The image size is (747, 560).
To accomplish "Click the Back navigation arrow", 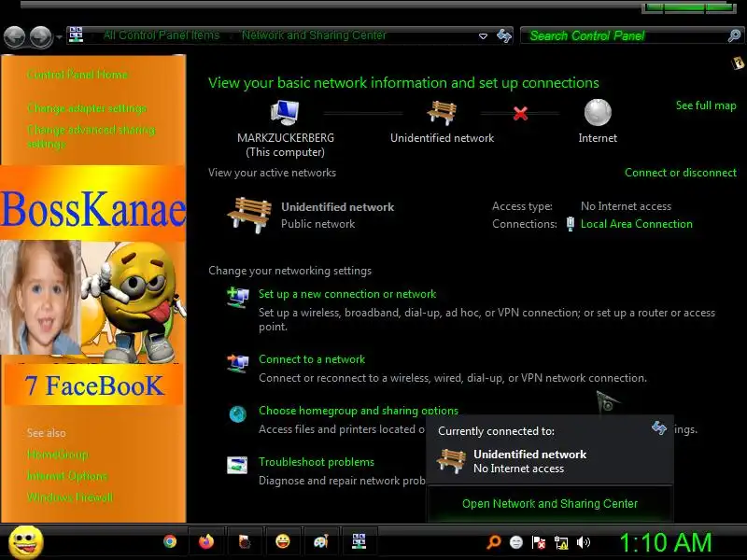I will click(x=14, y=36).
